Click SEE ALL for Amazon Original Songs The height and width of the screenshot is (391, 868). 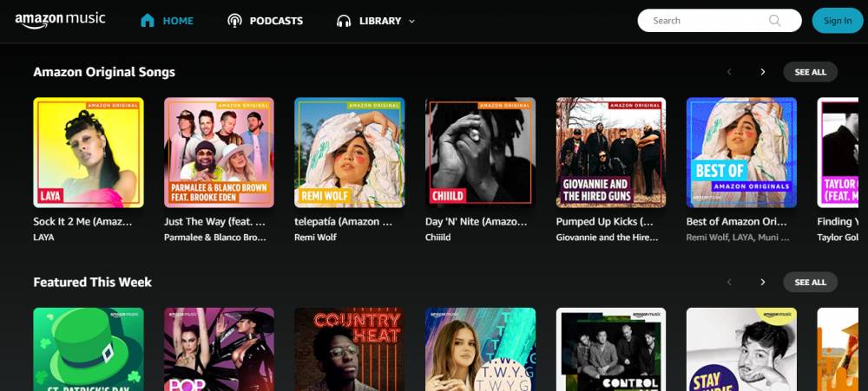click(810, 72)
